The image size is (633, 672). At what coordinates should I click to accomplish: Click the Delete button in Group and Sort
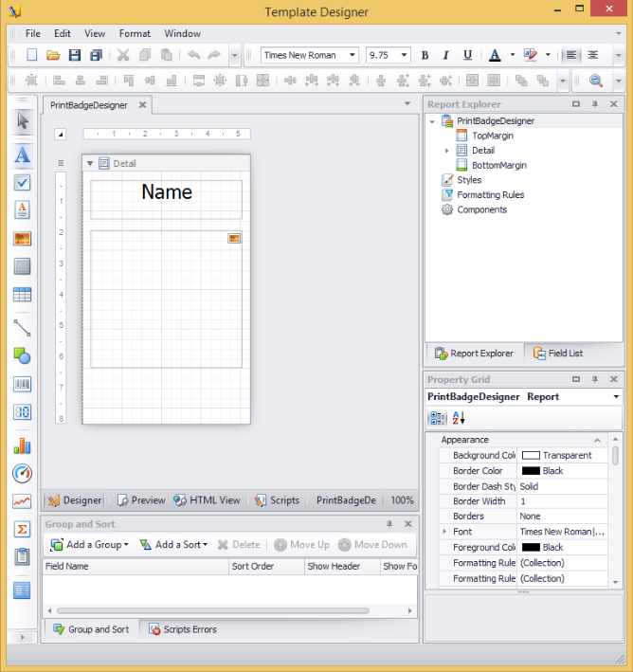(x=239, y=545)
